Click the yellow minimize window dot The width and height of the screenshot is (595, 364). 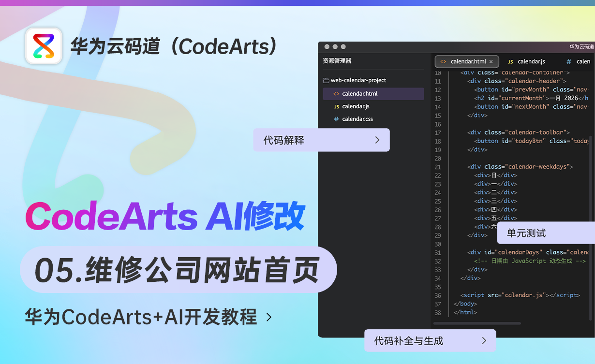pyautogui.click(x=335, y=47)
